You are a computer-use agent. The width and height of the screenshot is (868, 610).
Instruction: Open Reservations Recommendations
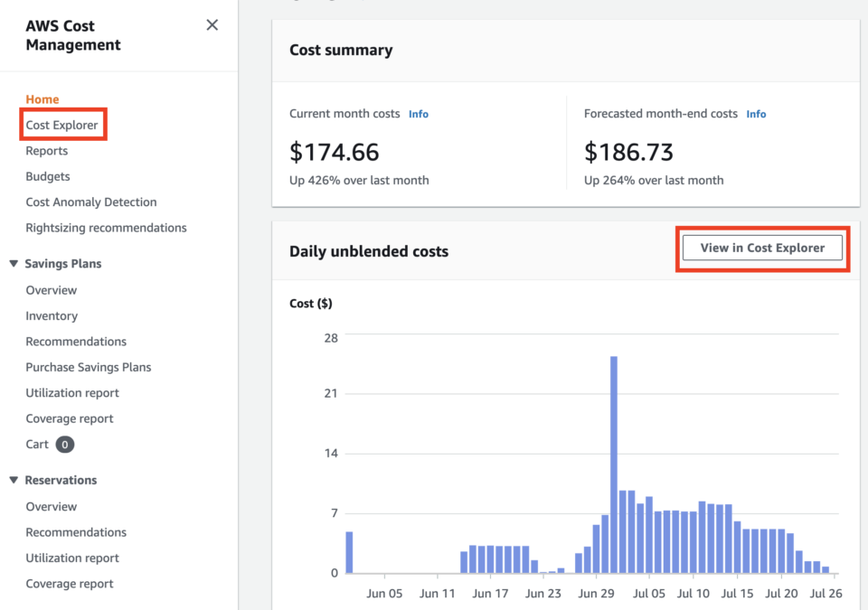[x=76, y=531]
